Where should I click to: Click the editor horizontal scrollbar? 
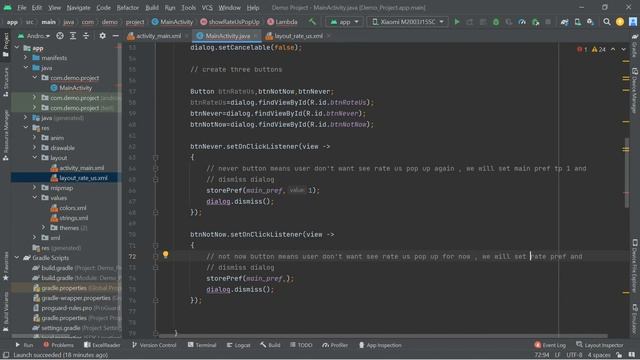[x=383, y=336]
